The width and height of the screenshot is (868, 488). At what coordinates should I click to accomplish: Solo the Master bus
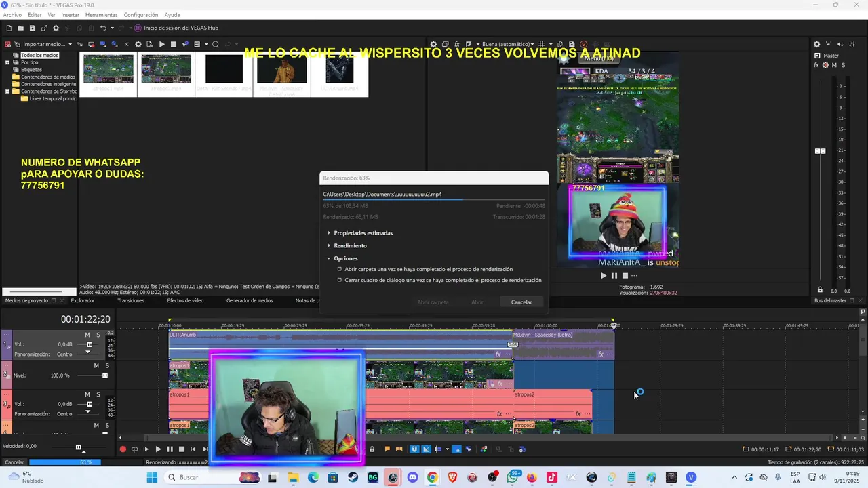click(x=843, y=65)
